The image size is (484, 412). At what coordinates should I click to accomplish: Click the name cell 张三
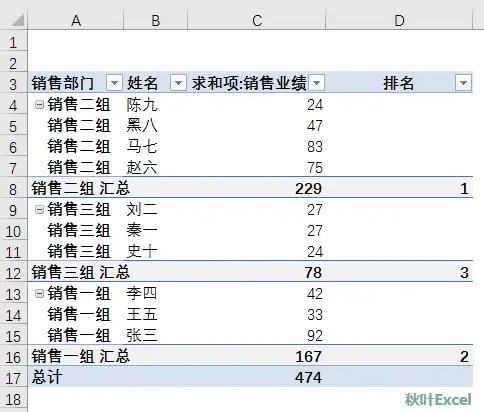pos(142,336)
